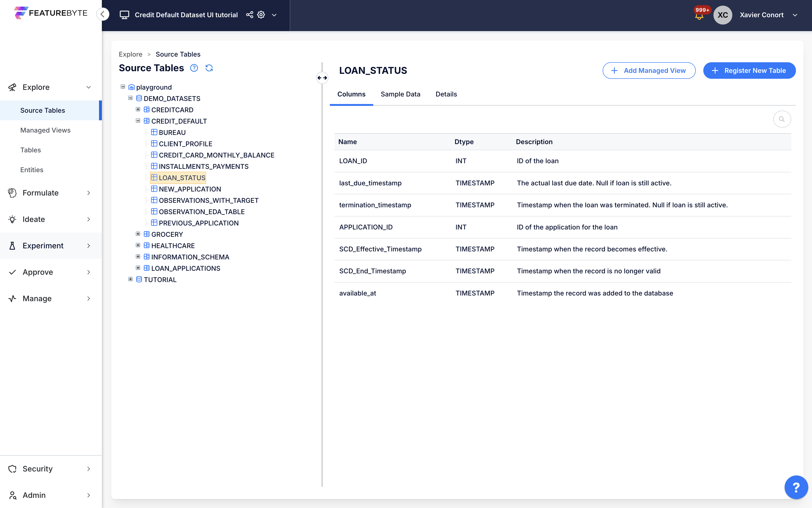Open the catalog settings gear icon

[261, 15]
